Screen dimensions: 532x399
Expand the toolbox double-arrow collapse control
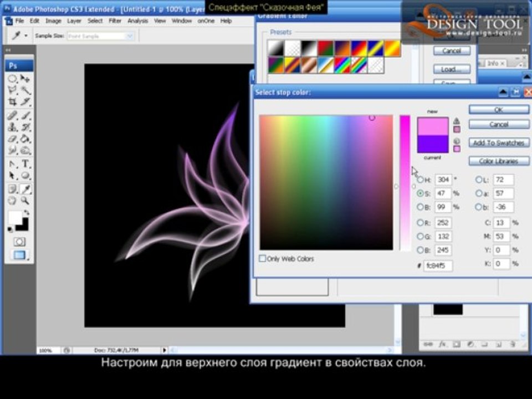8,50
